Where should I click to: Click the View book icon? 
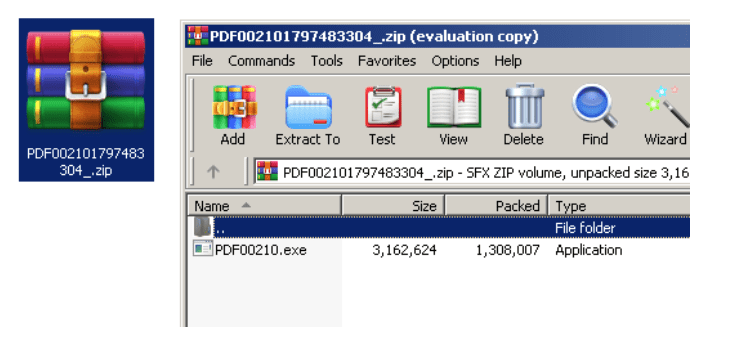coord(454,107)
